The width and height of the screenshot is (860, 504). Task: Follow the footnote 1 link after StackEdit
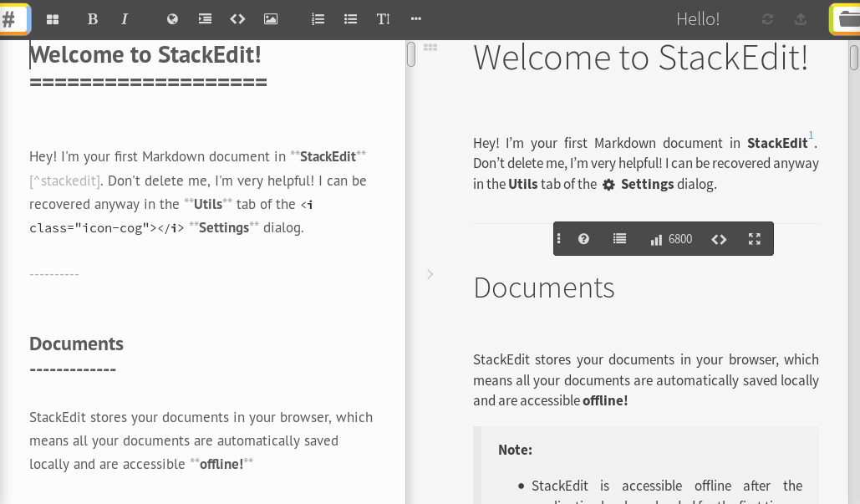(x=811, y=135)
